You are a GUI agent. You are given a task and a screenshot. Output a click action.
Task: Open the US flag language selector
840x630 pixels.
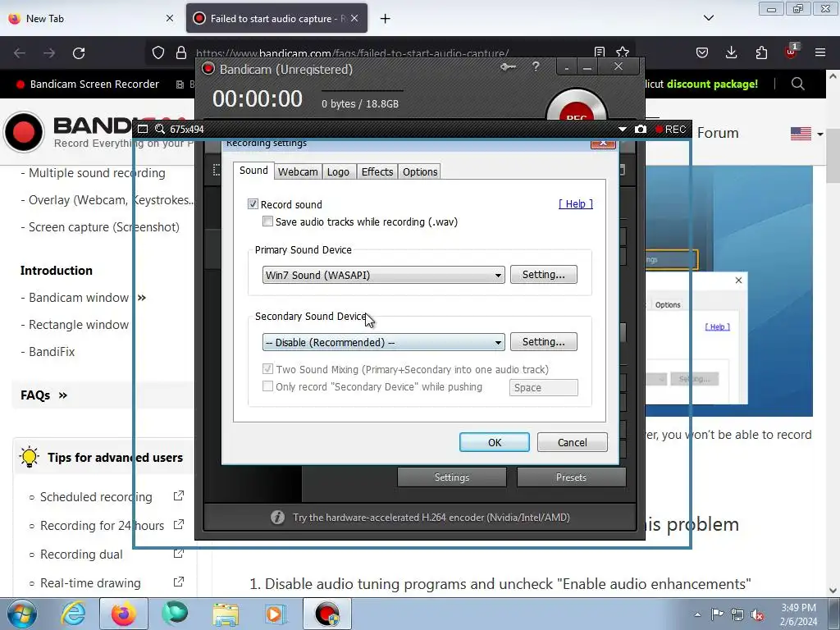click(x=806, y=134)
